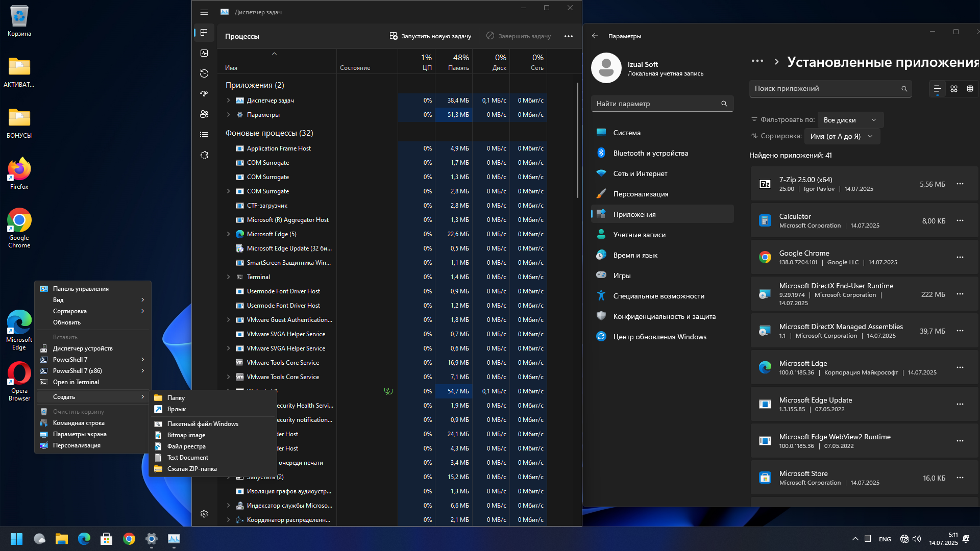Choose Open in Terminal in context menu
The width and height of the screenshot is (980, 551).
[x=93, y=382]
